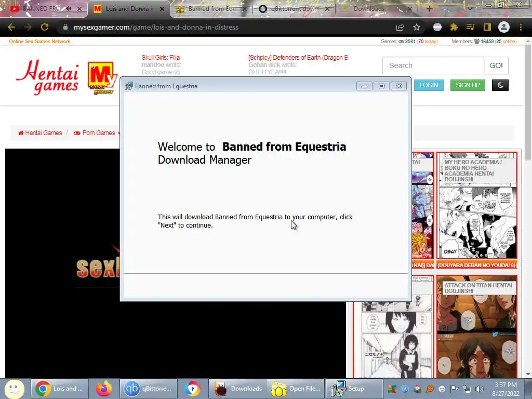532x399 pixels.
Task: Click the address bar URL
Action: click(156, 27)
